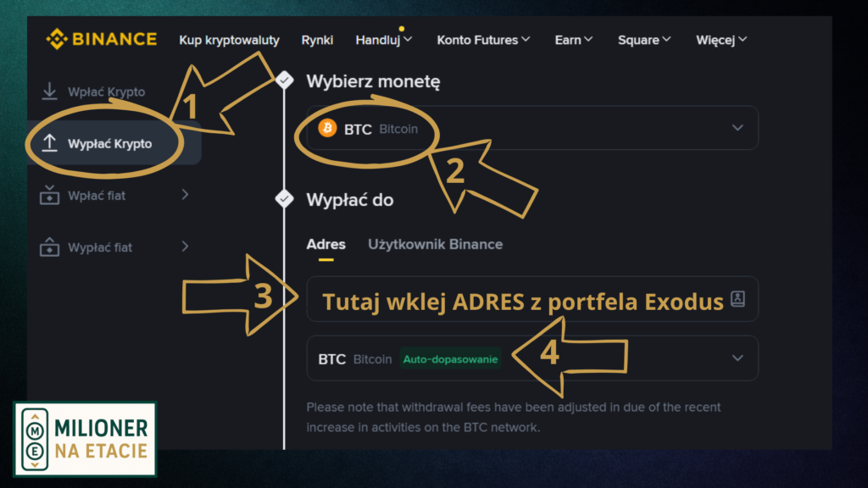Image resolution: width=868 pixels, height=488 pixels.
Task: Click the Wpłać Krypto download icon
Action: (x=50, y=91)
